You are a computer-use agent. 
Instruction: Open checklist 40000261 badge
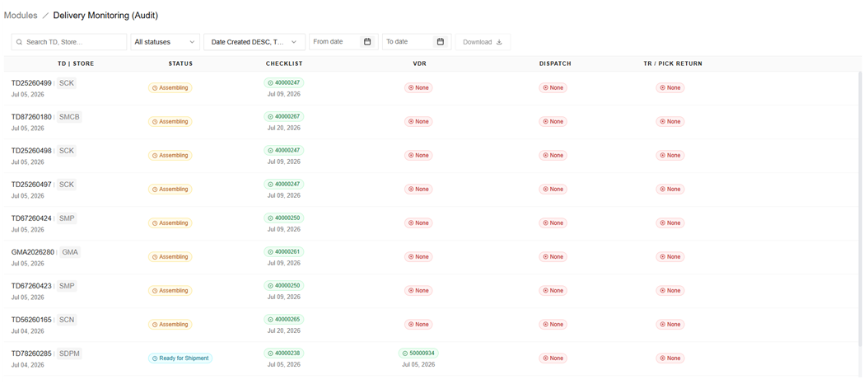[284, 251]
